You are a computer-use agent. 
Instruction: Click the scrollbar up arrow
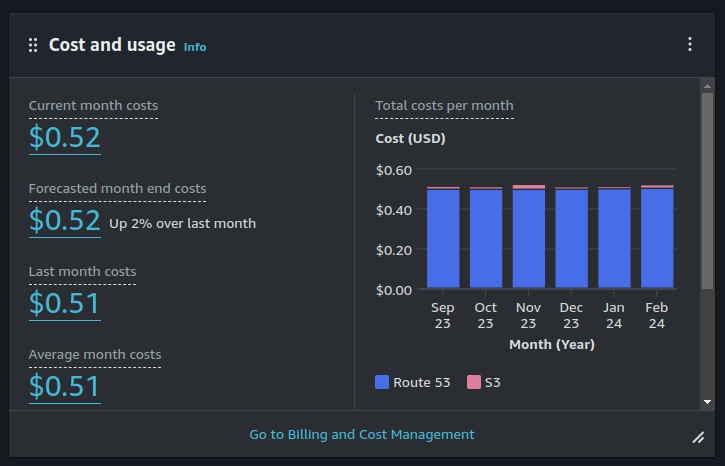click(x=707, y=86)
